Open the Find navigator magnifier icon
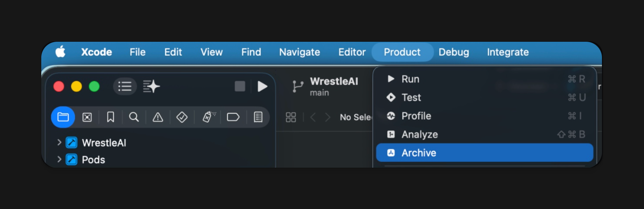 coord(134,117)
